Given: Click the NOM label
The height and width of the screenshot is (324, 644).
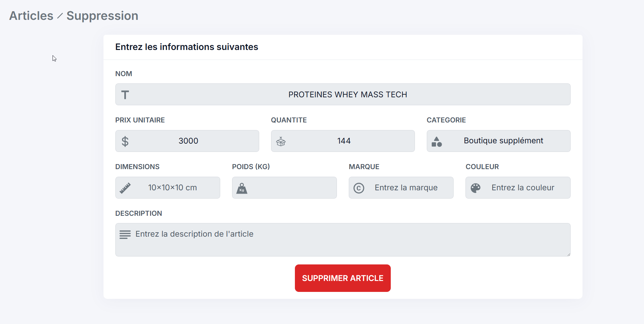Looking at the screenshot, I should click(124, 74).
